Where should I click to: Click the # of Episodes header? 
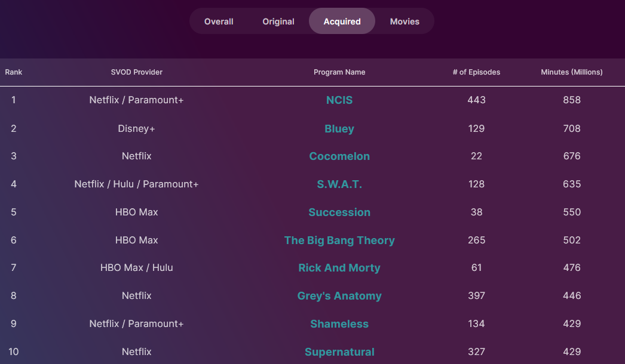(476, 72)
